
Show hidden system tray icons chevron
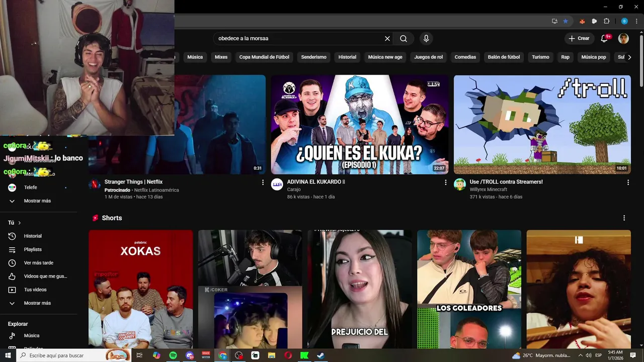[x=581, y=355]
